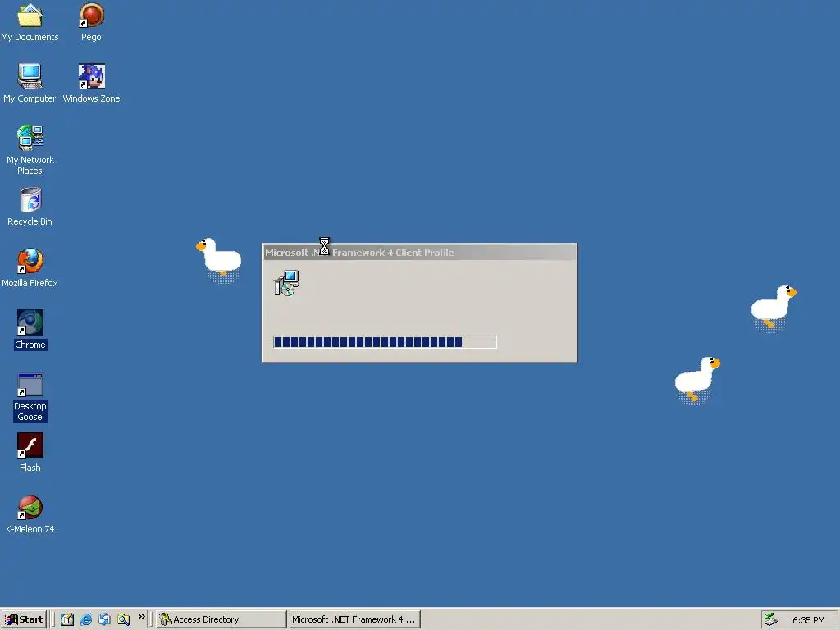Click the installation progress bar

[385, 342]
